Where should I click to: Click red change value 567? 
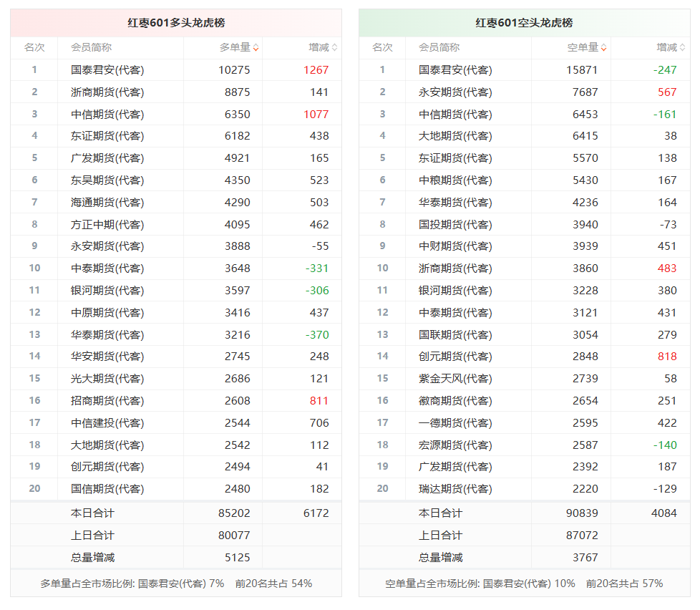[667, 92]
